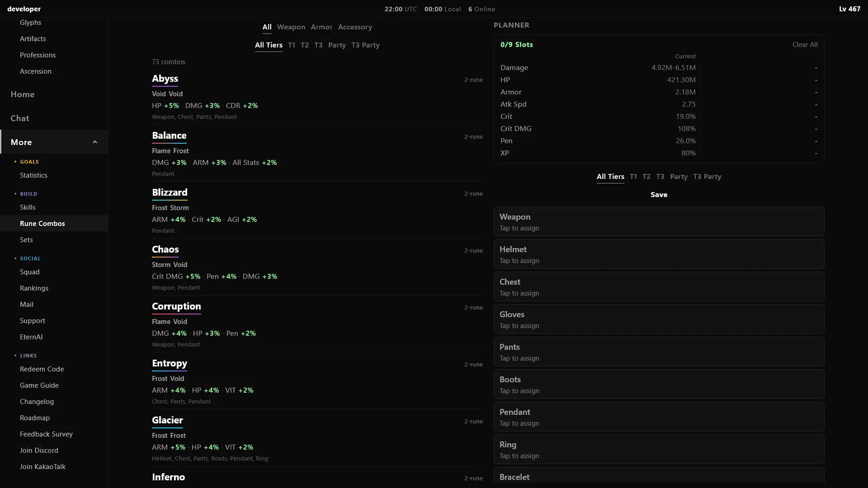Open the Feedback Survey

(46, 434)
